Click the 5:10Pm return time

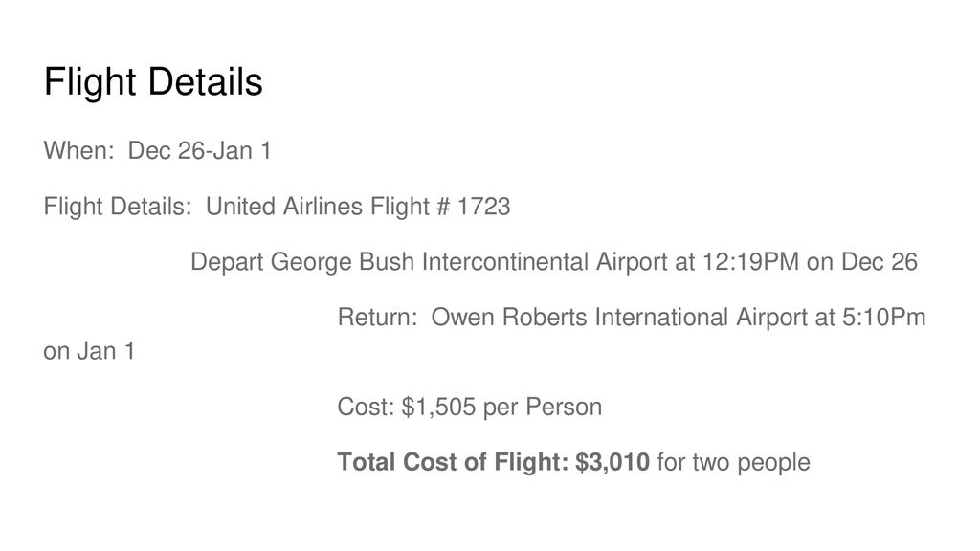883,318
